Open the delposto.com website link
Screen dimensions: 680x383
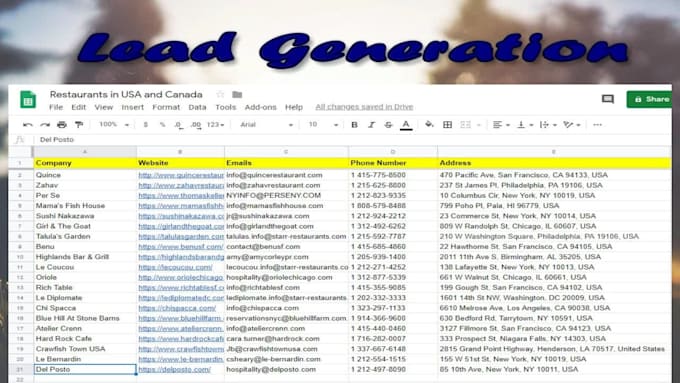point(174,370)
